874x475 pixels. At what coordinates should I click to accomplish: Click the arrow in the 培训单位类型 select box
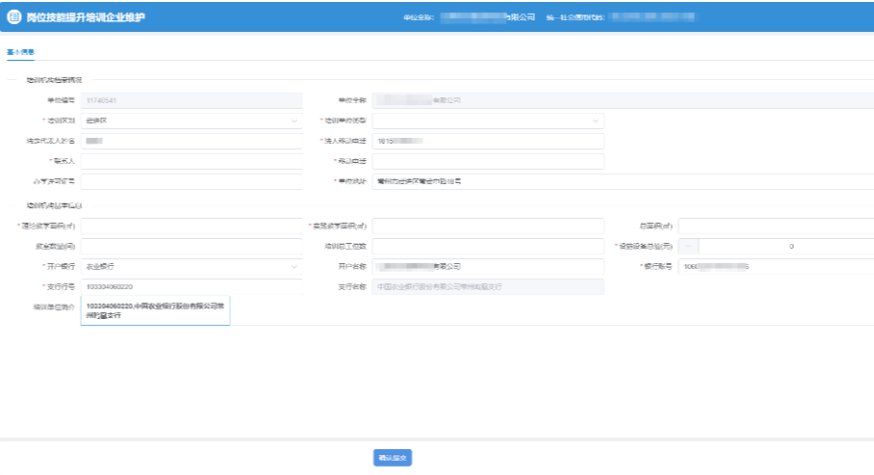(596, 121)
